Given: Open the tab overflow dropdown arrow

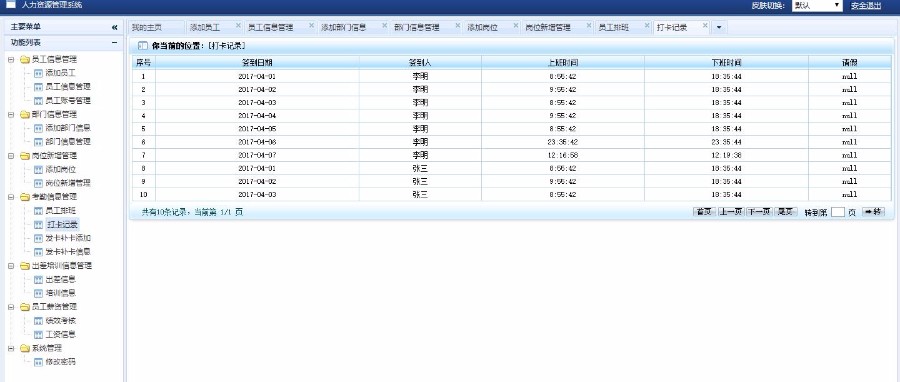Looking at the screenshot, I should coord(719,27).
